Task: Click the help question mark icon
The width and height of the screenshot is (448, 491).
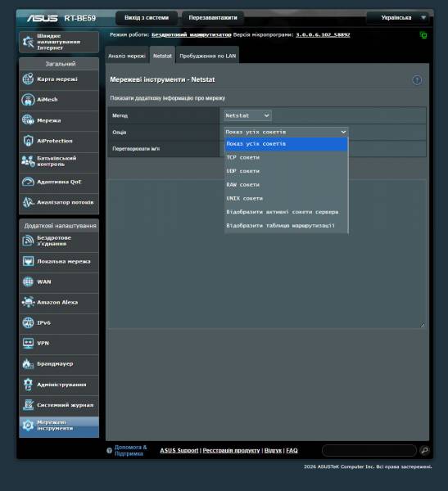Action: point(417,80)
